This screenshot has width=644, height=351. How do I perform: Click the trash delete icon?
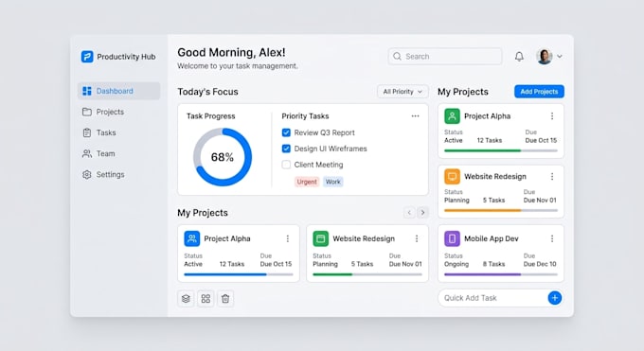tap(225, 298)
